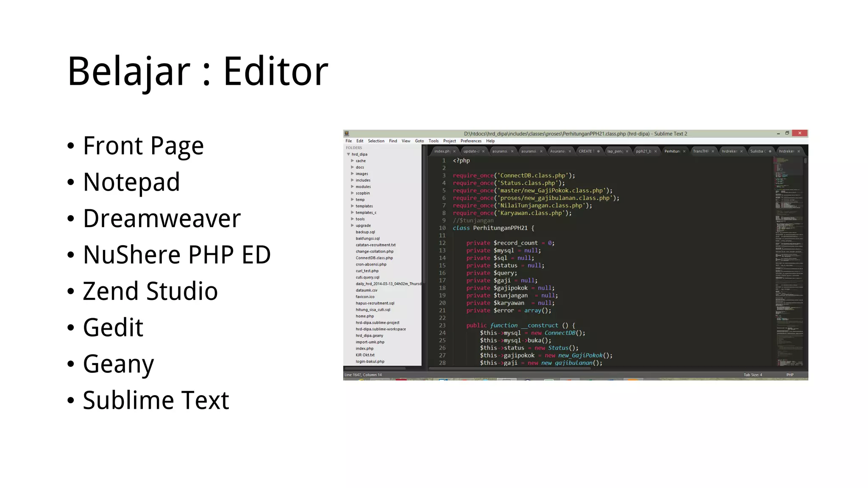Expand the includes folder

[352, 180]
